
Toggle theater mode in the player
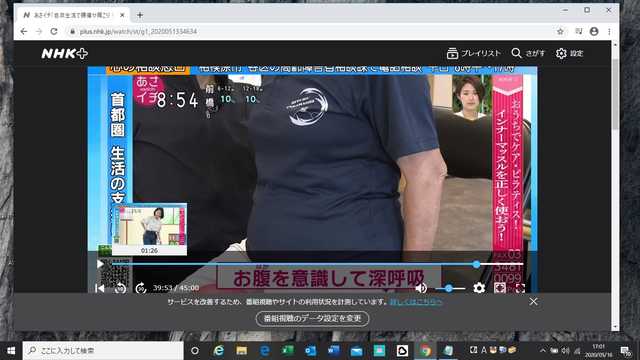[500, 288]
